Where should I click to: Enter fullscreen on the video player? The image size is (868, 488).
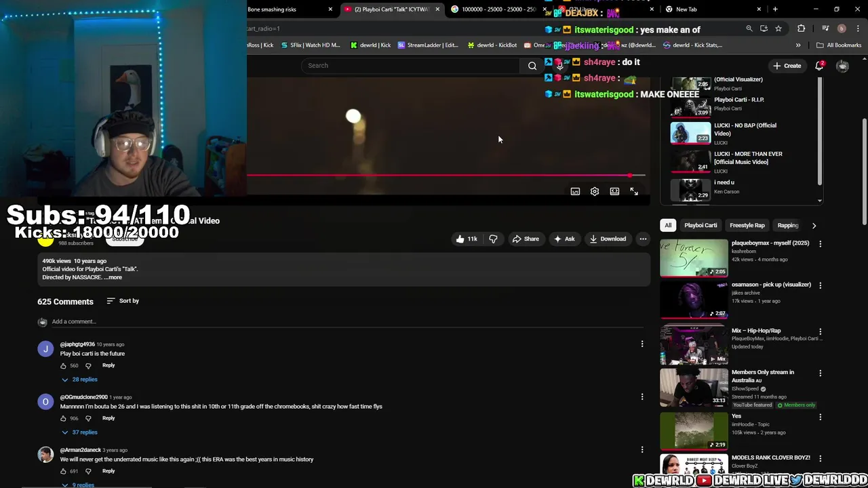point(634,192)
